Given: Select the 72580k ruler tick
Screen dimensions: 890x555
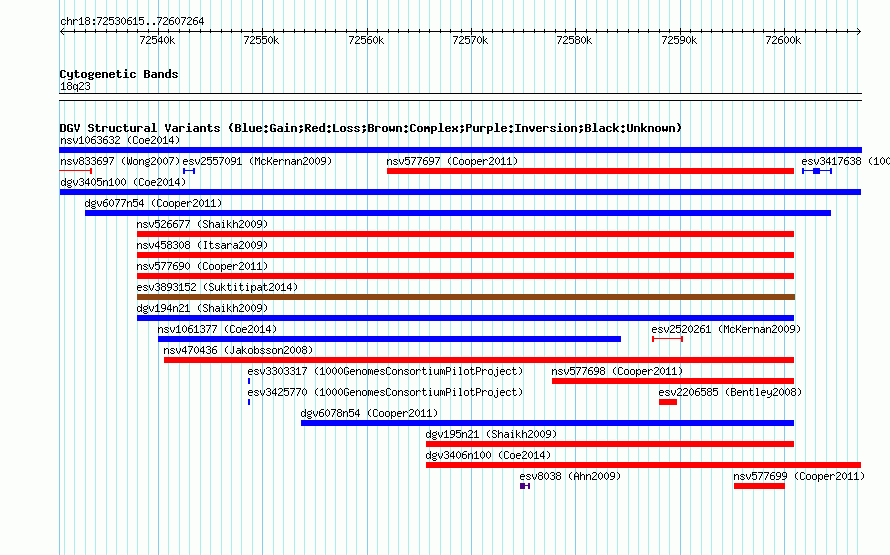Looking at the screenshot, I should (x=574, y=40).
